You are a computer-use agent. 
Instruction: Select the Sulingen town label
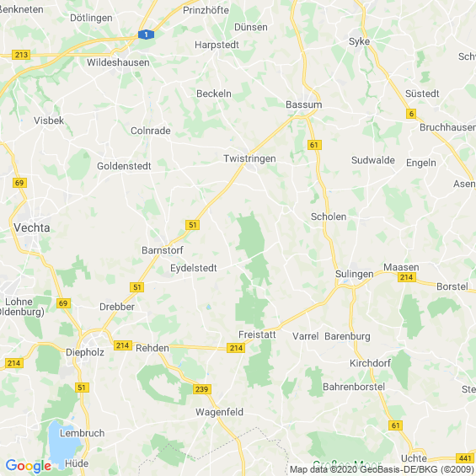355,274
